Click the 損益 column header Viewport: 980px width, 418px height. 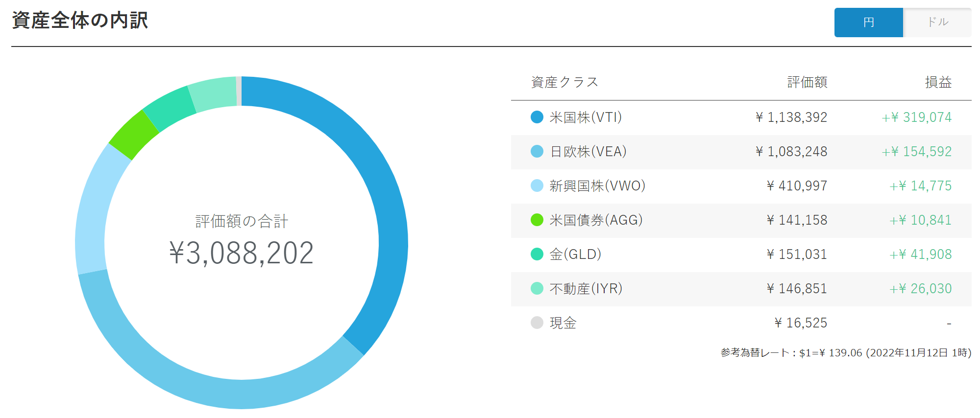[x=938, y=82]
